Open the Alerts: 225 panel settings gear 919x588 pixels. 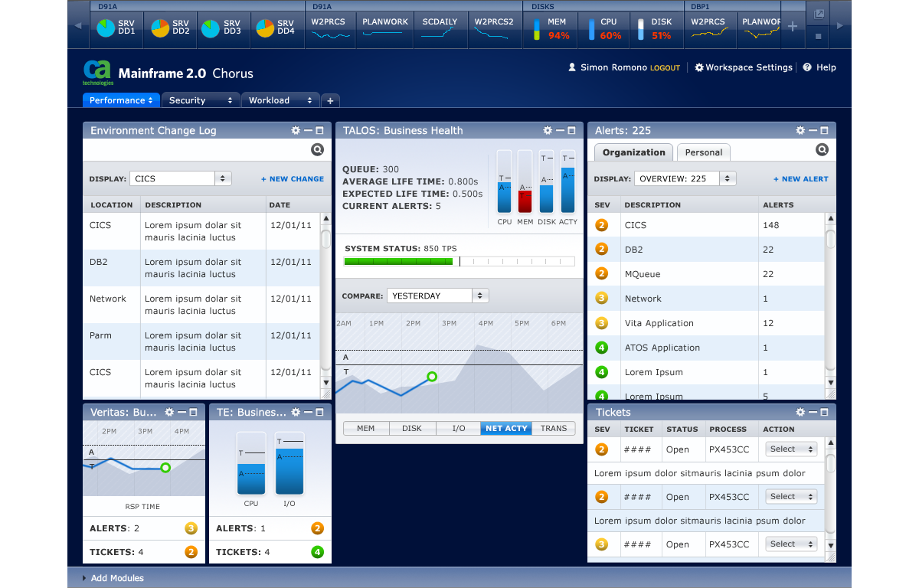[x=800, y=131]
